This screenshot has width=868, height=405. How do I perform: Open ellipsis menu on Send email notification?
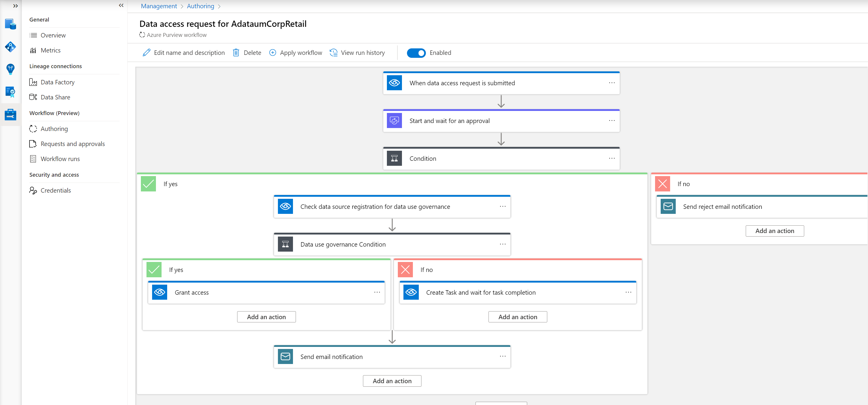pyautogui.click(x=502, y=356)
